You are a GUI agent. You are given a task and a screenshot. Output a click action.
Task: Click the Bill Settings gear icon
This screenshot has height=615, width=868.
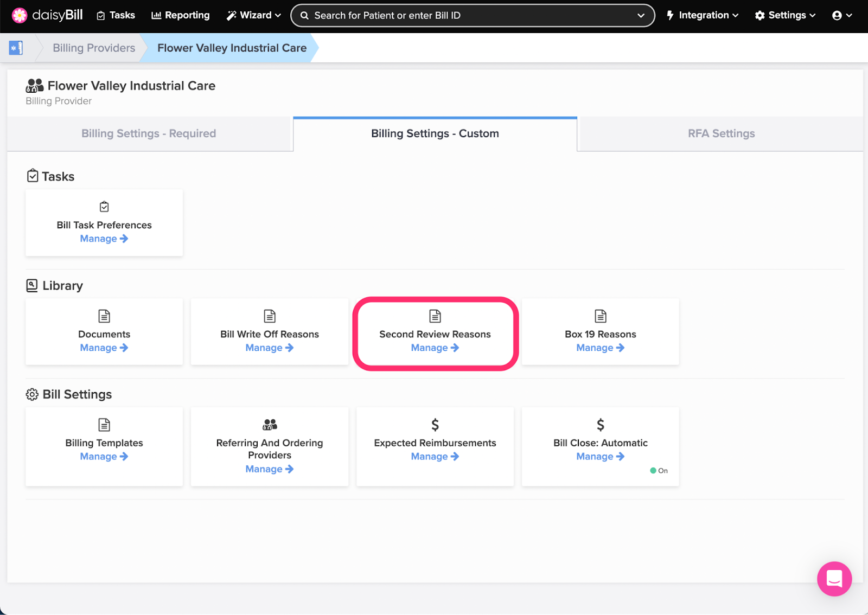(32, 394)
